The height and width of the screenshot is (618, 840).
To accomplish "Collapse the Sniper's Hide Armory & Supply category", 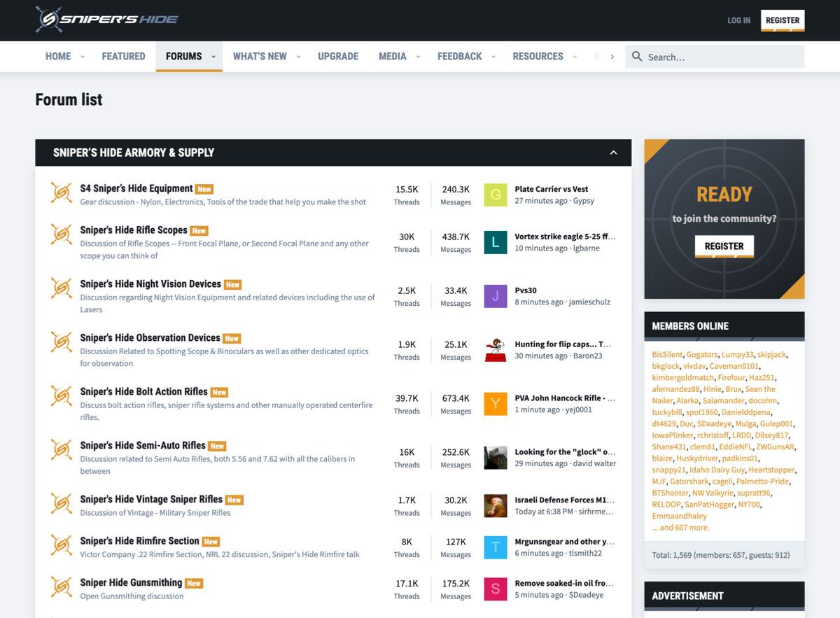I will tap(613, 153).
